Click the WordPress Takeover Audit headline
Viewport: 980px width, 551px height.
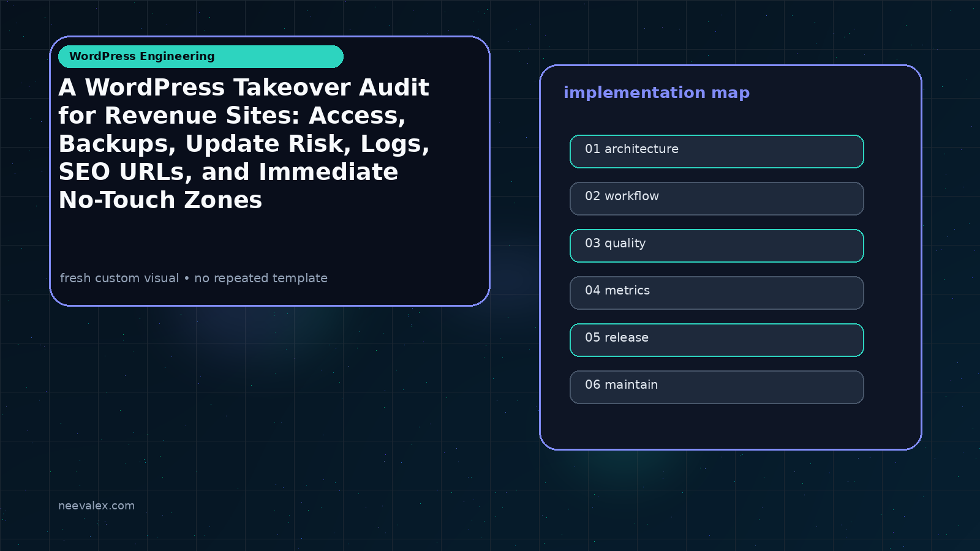tap(244, 144)
